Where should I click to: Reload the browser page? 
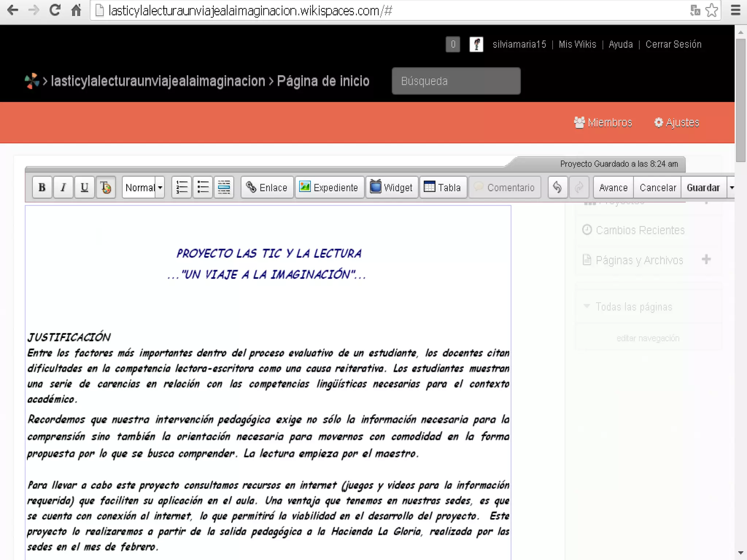pos(55,10)
